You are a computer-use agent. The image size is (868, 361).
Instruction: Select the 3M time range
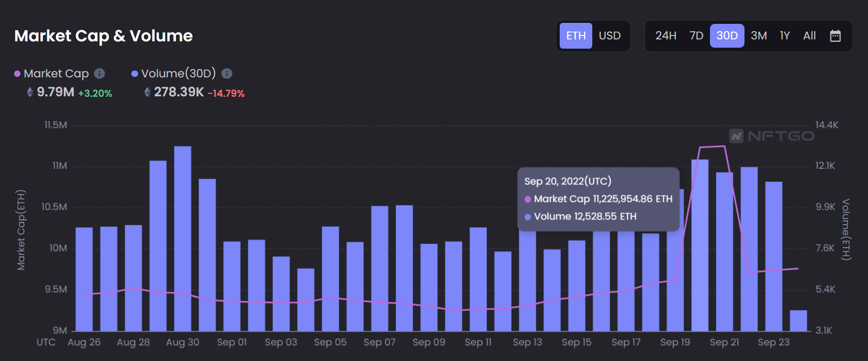point(759,36)
